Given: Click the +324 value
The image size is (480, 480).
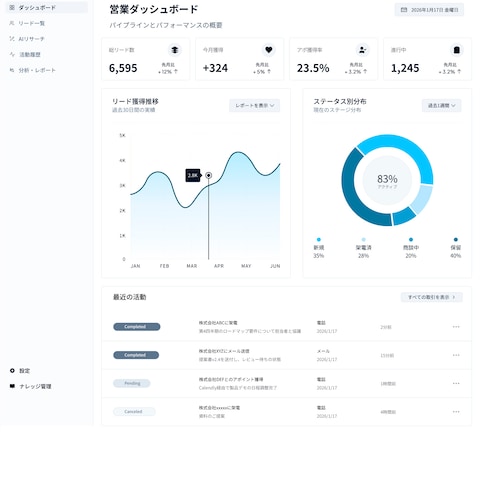Looking at the screenshot, I should tap(215, 68).
